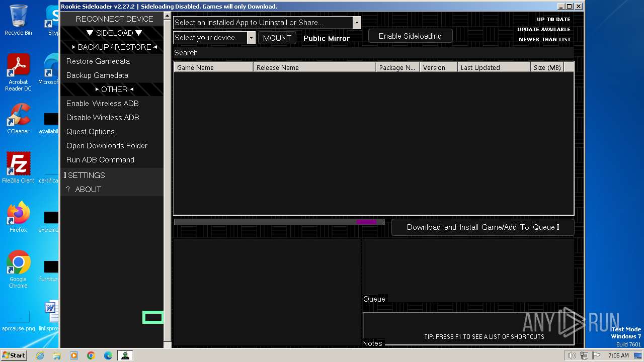
Task: Click sidebar scrollbar down arrow
Action: (x=168, y=344)
